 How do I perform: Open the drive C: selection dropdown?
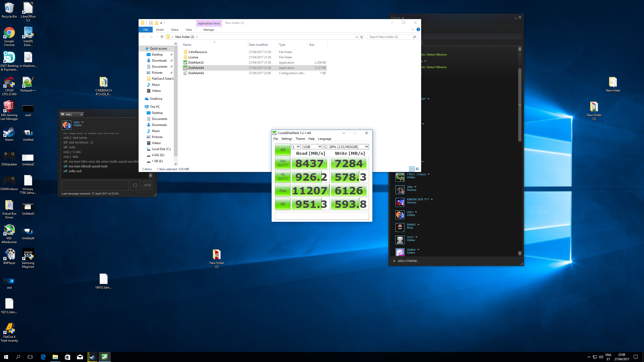pos(346,147)
